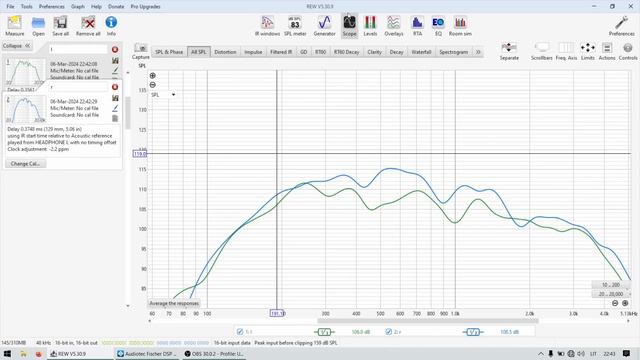Save measurement 2 with disk icon
The width and height of the screenshot is (640, 360).
(115, 98)
